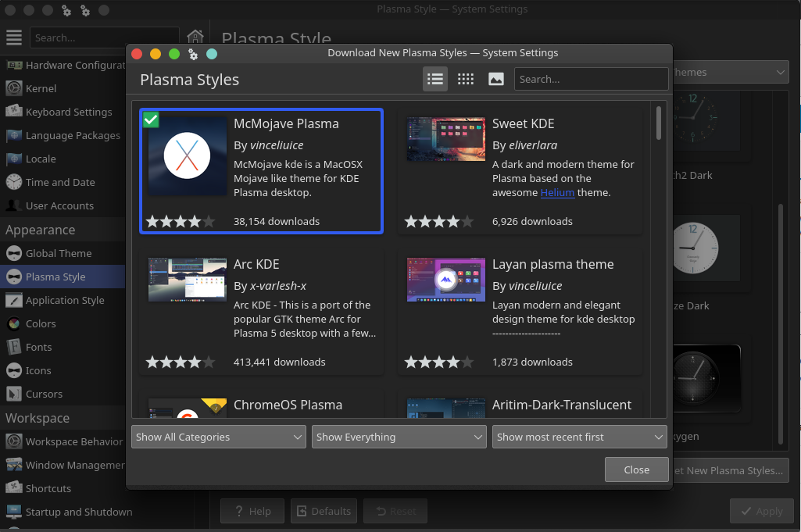Image resolution: width=801 pixels, height=532 pixels.
Task: Close the Download New Plasma Styles dialog
Action: (x=637, y=470)
